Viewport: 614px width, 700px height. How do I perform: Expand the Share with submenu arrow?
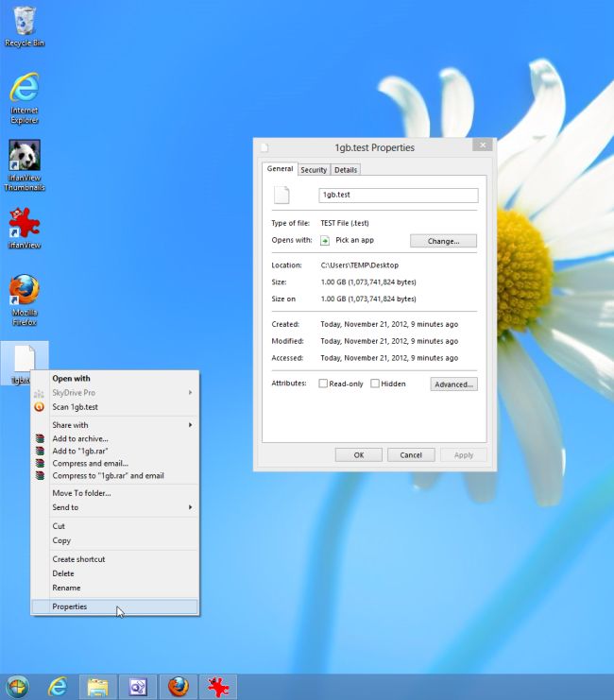[190, 424]
